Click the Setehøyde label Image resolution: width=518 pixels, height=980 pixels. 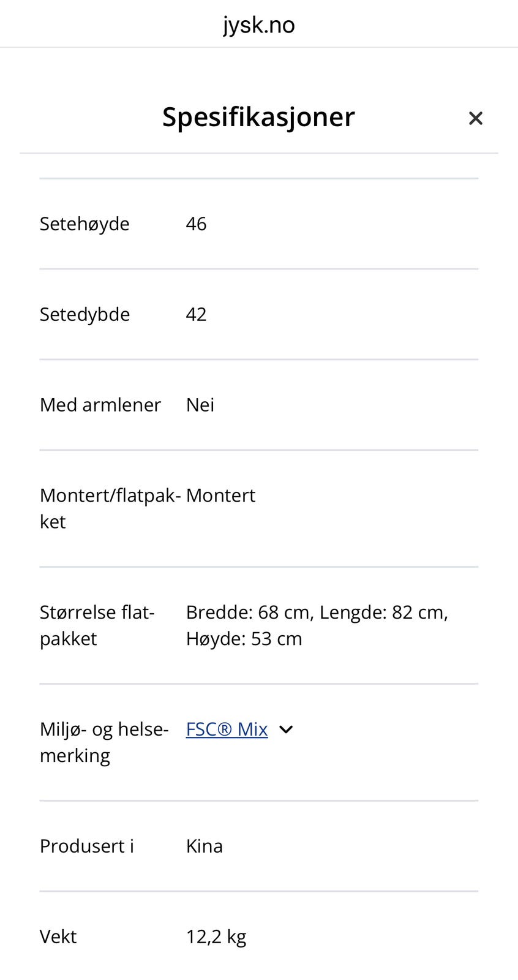point(84,224)
